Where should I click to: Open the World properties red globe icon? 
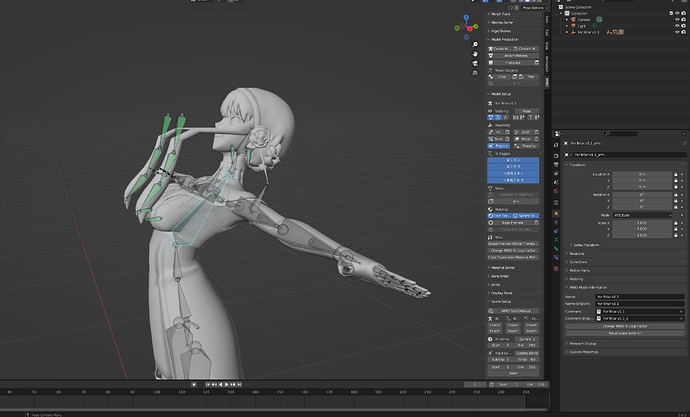tap(556, 191)
